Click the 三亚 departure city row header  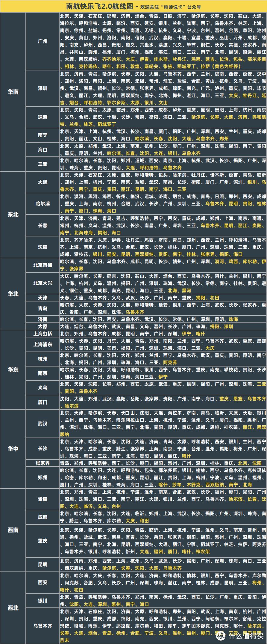43,164
